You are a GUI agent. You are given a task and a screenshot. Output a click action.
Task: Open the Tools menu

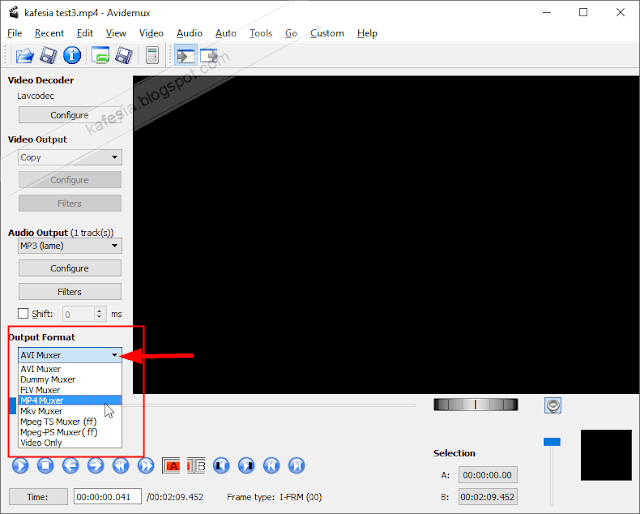click(261, 33)
